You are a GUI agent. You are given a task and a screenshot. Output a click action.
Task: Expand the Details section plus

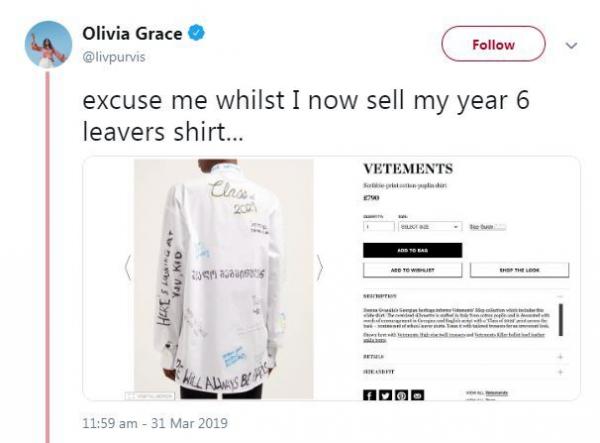coord(560,357)
